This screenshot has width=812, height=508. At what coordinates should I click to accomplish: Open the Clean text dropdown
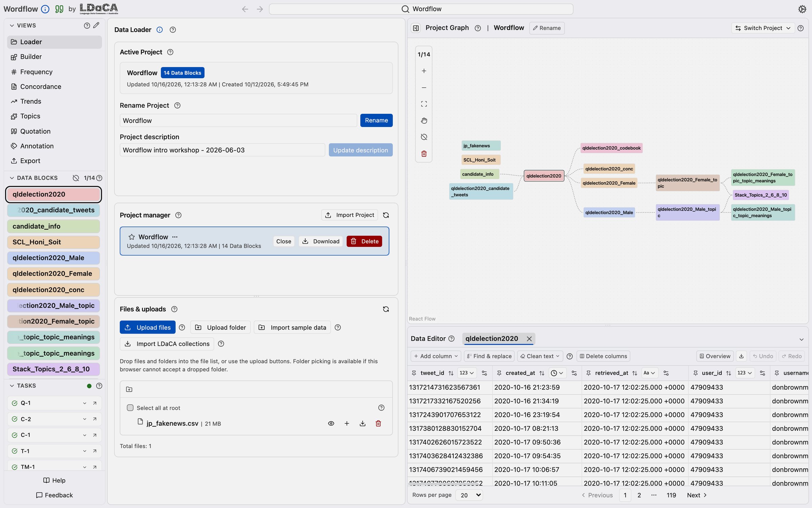540,356
